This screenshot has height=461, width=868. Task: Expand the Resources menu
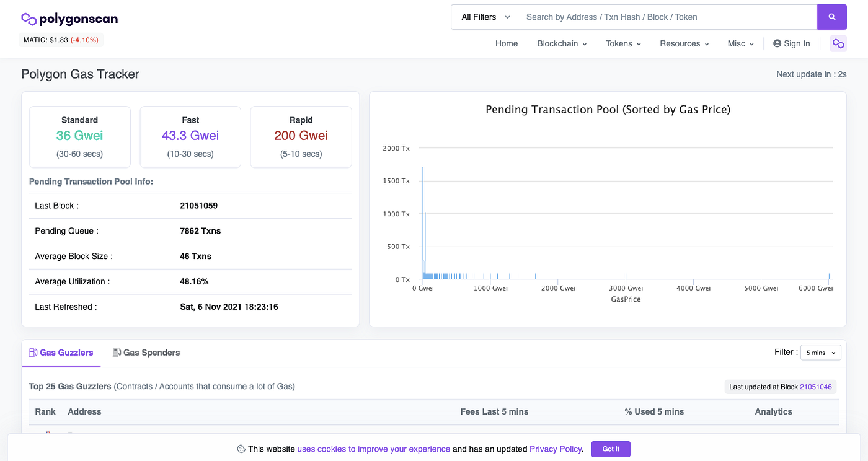tap(684, 43)
